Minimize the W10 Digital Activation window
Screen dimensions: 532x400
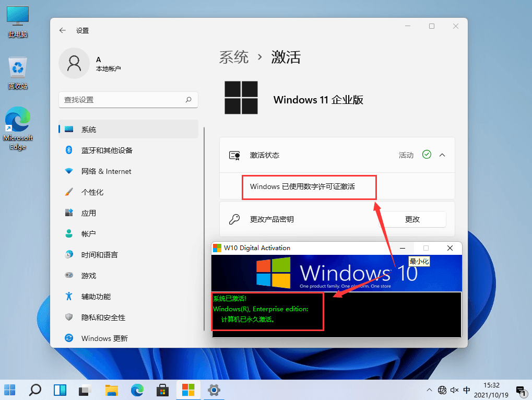[403, 248]
